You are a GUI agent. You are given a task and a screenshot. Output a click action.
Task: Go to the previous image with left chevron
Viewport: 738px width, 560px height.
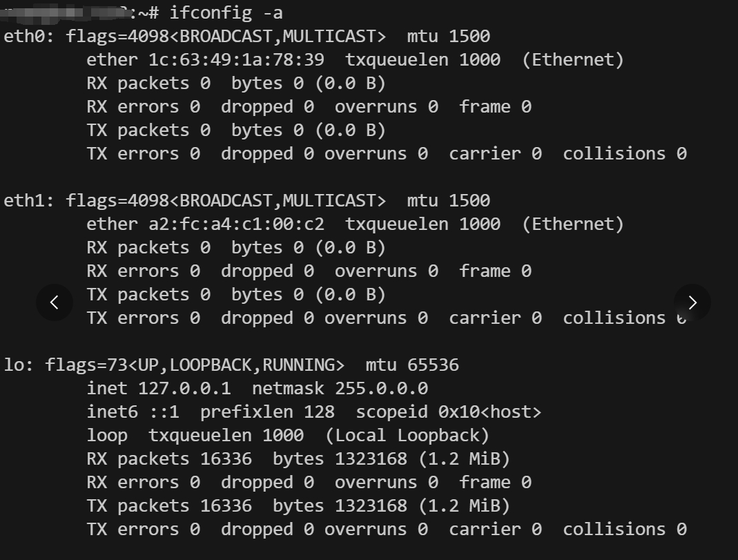55,302
